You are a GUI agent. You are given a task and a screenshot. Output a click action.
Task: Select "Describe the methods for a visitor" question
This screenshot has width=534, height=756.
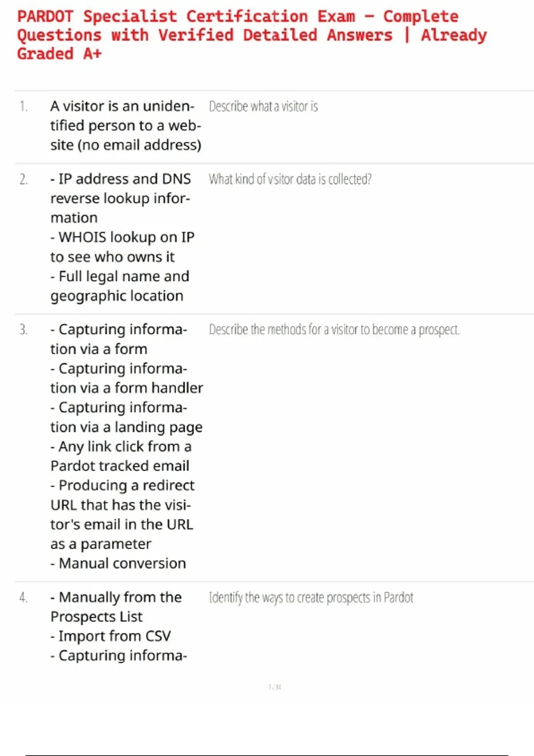coord(334,330)
